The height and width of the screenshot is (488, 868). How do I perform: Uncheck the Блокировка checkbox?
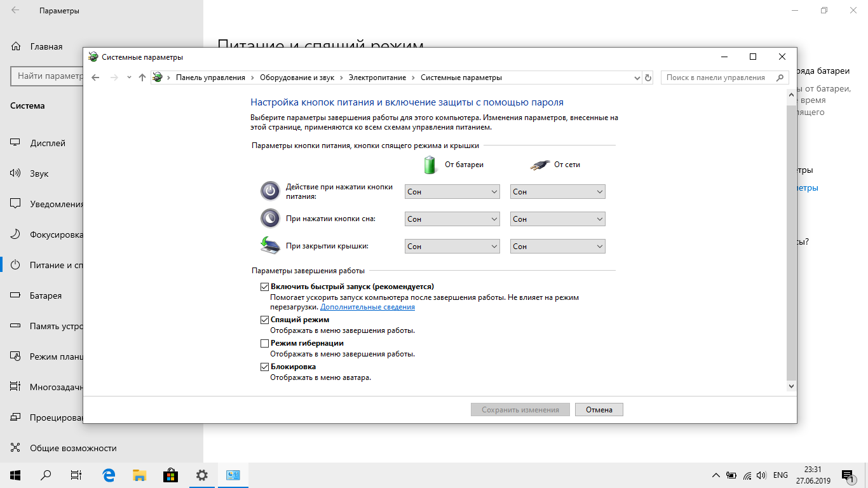point(265,367)
